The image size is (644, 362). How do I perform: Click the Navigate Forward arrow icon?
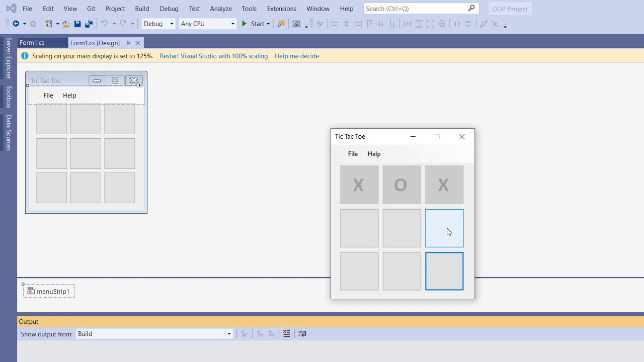tap(33, 24)
